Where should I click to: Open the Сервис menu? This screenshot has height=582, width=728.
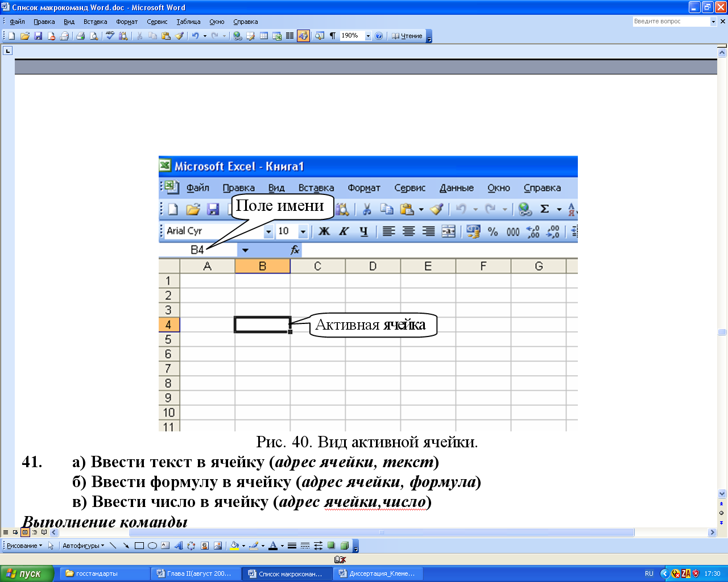157,22
